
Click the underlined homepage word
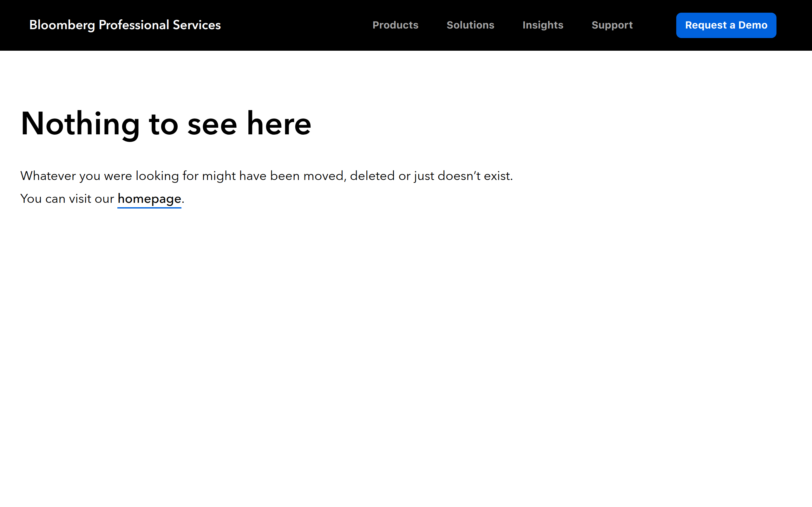pyautogui.click(x=149, y=199)
